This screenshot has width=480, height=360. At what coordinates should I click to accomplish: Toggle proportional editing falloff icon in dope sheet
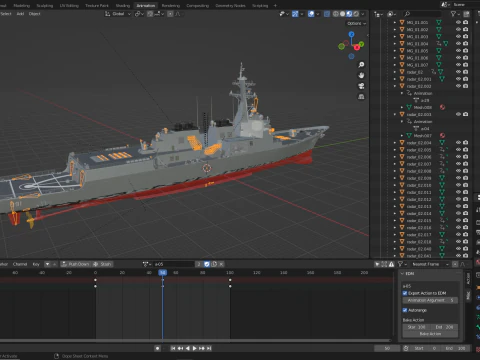tap(463, 264)
